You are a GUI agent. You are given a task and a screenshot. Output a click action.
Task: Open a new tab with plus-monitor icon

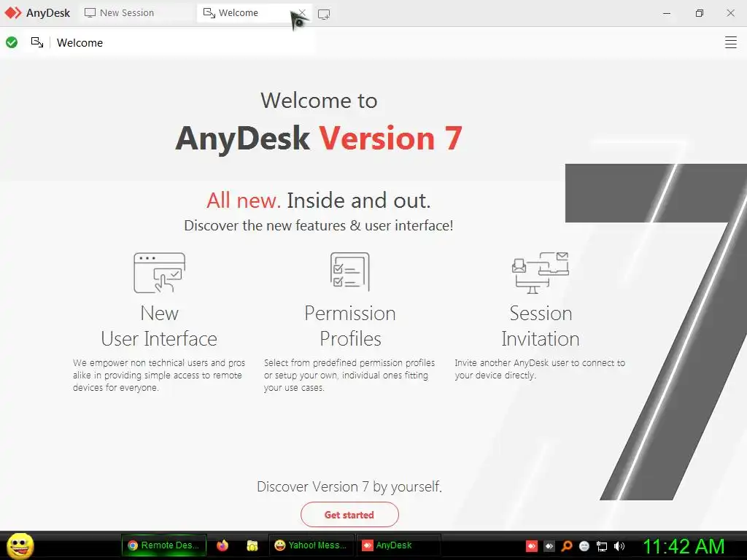tap(324, 15)
